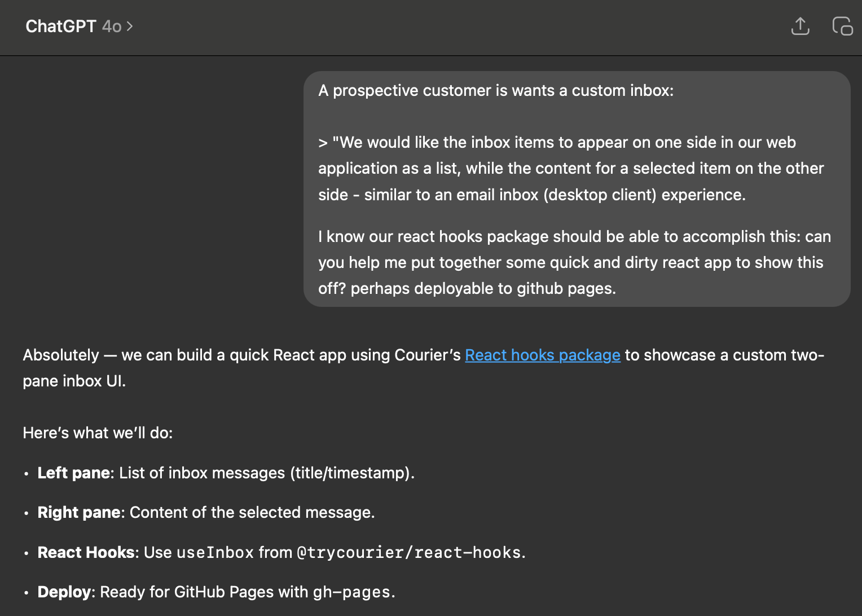Open the ChatGPT 4o model selector

pyautogui.click(x=79, y=27)
